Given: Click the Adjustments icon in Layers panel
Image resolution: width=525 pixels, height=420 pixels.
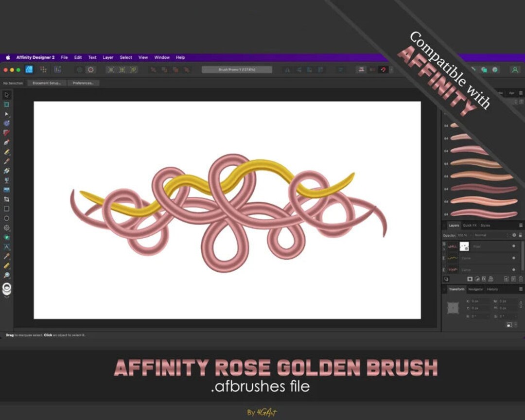Looking at the screenshot, I should tap(477, 279).
